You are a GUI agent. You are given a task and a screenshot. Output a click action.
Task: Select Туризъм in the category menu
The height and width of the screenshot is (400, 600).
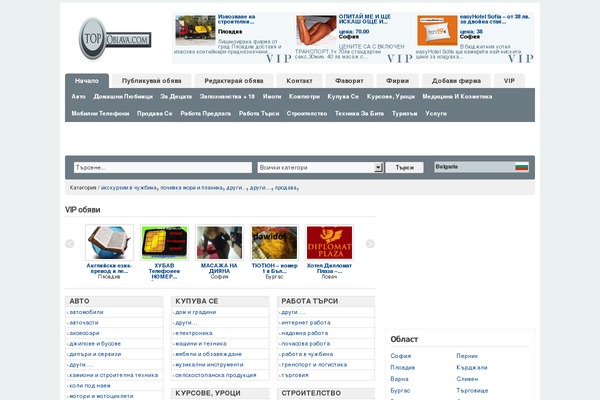[x=404, y=113]
